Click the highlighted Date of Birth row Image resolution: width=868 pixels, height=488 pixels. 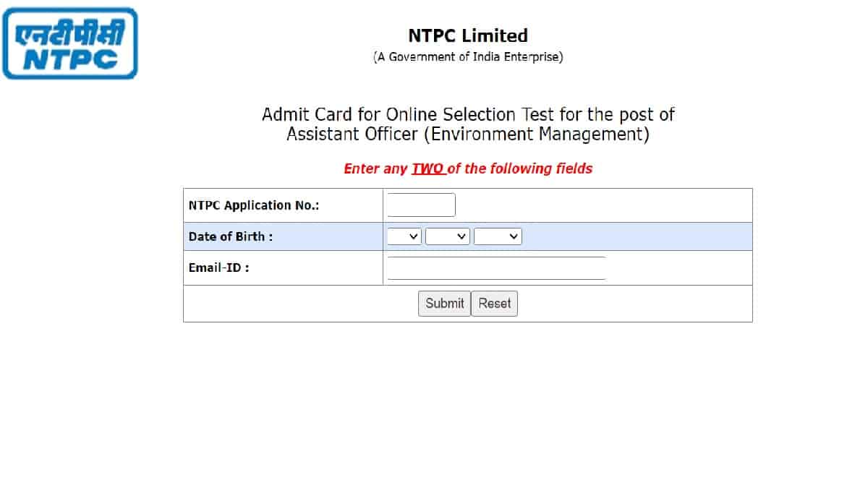282,236
